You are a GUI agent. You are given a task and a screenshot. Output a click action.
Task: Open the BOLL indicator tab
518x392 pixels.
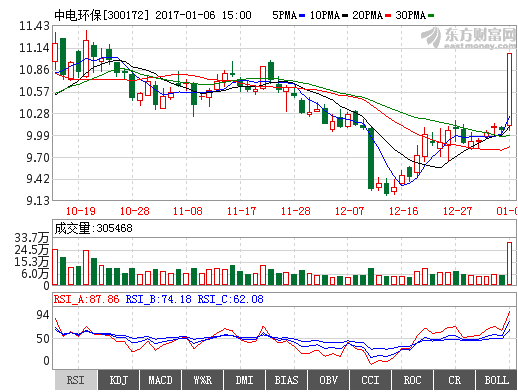point(497,380)
